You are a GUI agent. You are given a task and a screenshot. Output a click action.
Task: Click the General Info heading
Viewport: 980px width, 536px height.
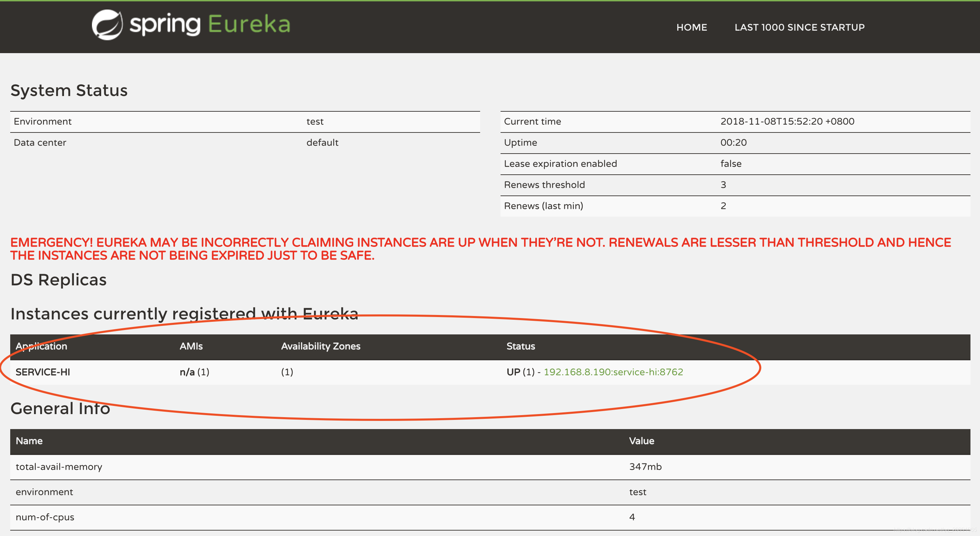coord(60,408)
